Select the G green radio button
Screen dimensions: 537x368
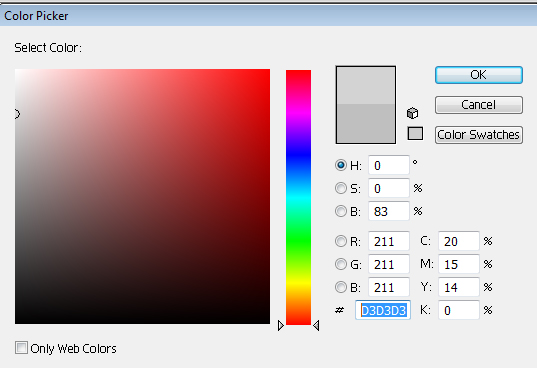[x=341, y=264]
